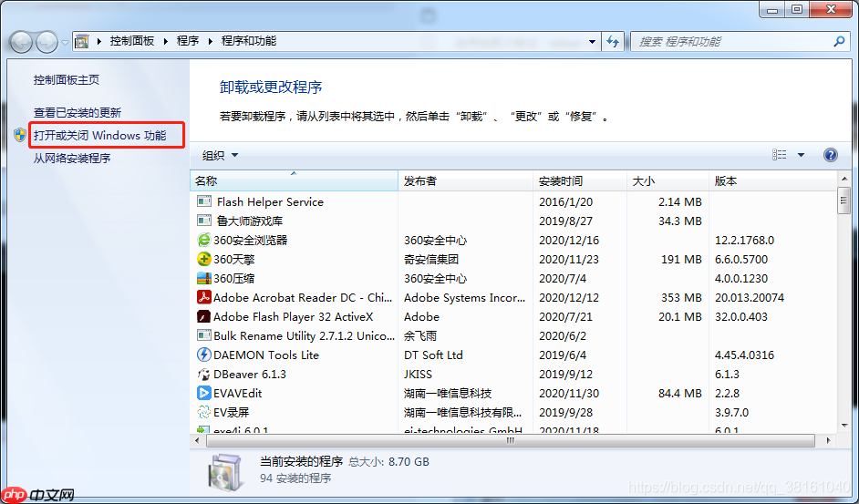Click the Adobe Acrobat Reader DC icon

tap(203, 297)
